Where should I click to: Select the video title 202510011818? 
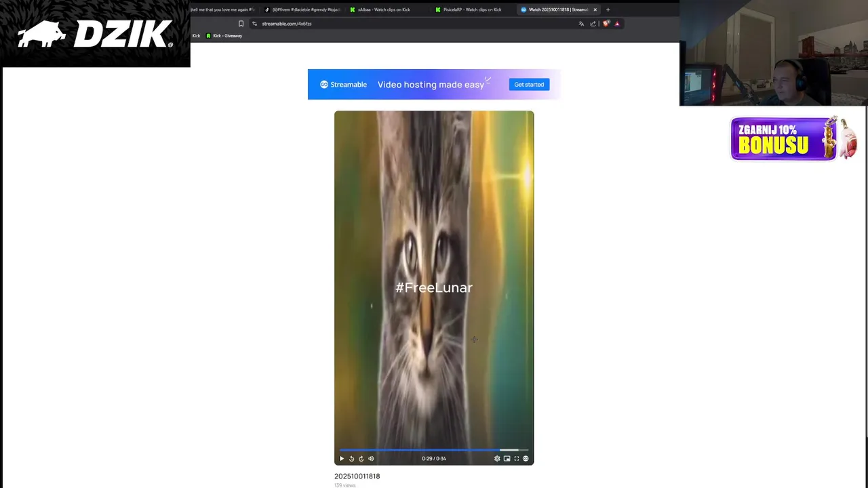357,476
